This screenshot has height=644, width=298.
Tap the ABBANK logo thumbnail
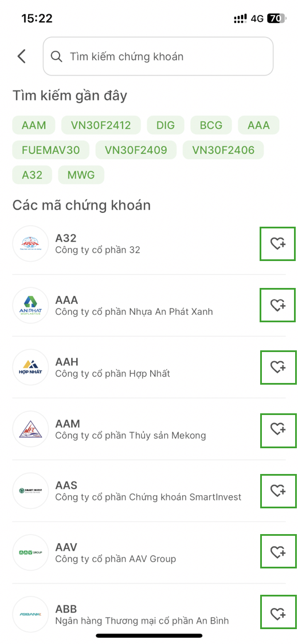(30, 614)
